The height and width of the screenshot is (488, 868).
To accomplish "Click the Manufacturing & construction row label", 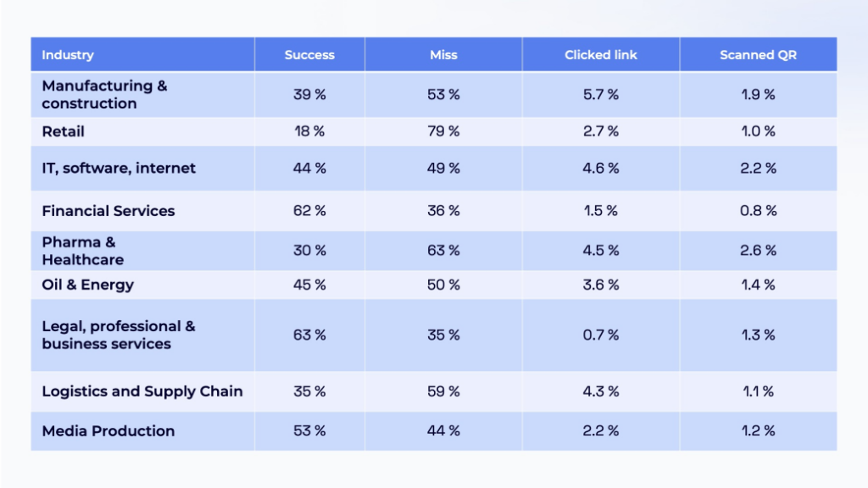I will pos(104,95).
